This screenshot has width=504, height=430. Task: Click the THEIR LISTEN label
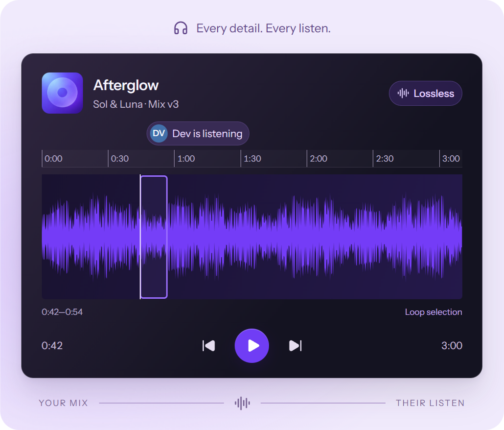pyautogui.click(x=430, y=403)
